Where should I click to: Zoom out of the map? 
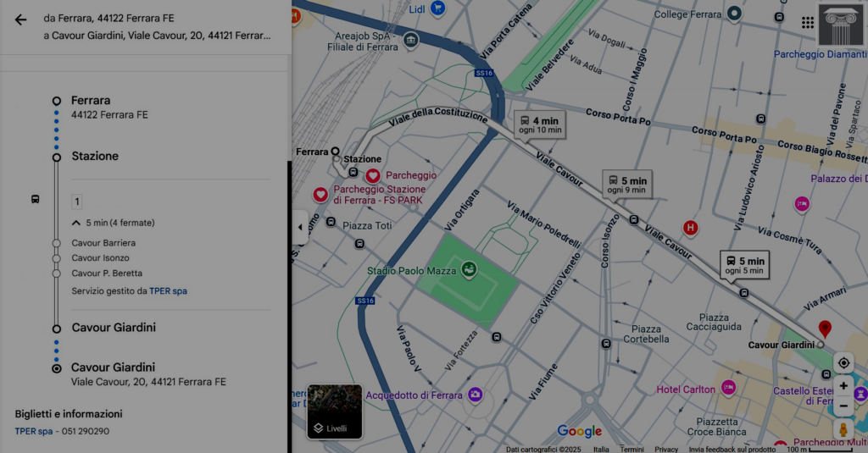pyautogui.click(x=843, y=406)
